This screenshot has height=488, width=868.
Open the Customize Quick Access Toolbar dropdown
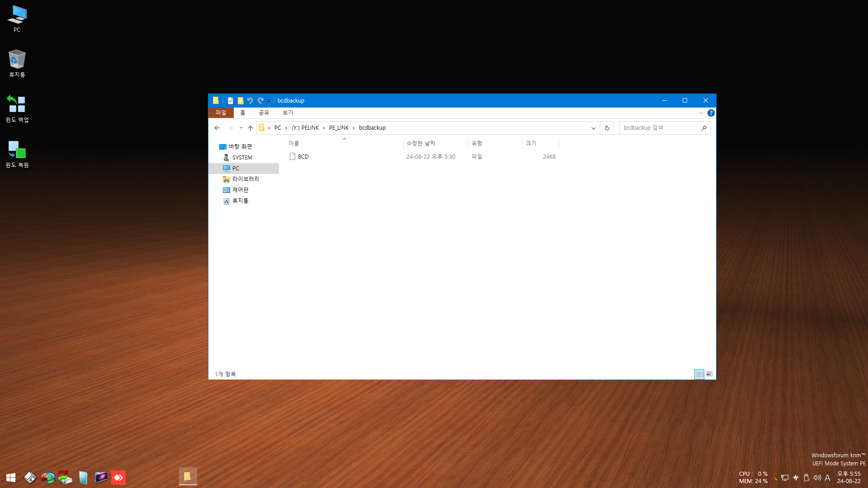pyautogui.click(x=269, y=101)
